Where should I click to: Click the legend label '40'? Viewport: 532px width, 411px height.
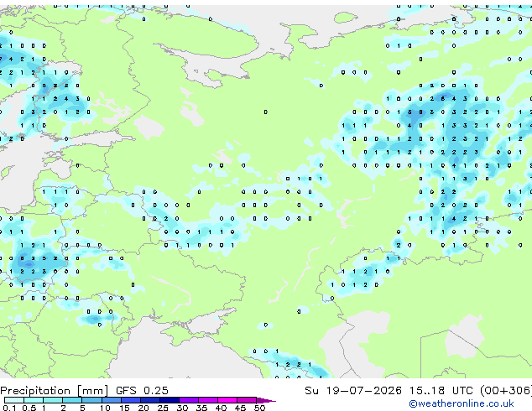[222, 408]
